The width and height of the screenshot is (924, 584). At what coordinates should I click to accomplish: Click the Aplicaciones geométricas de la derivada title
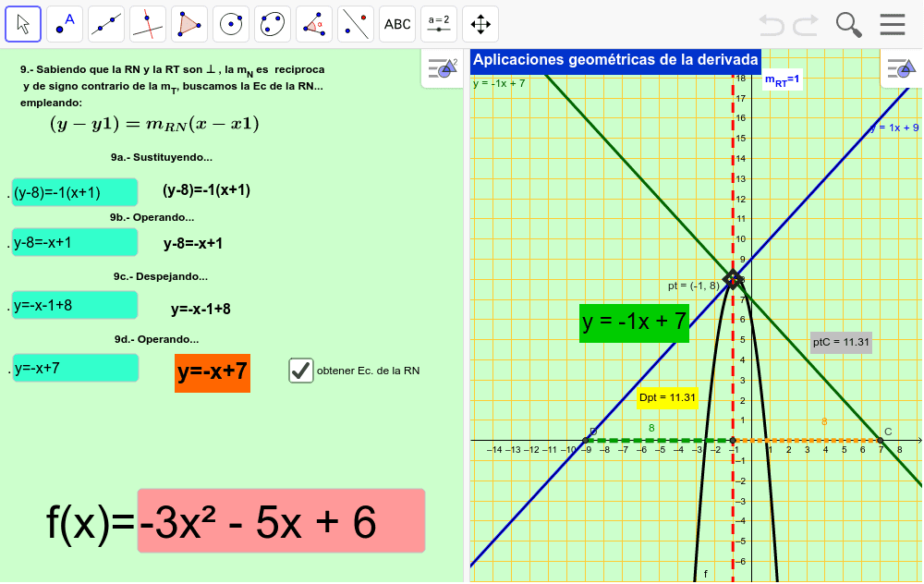coord(615,60)
